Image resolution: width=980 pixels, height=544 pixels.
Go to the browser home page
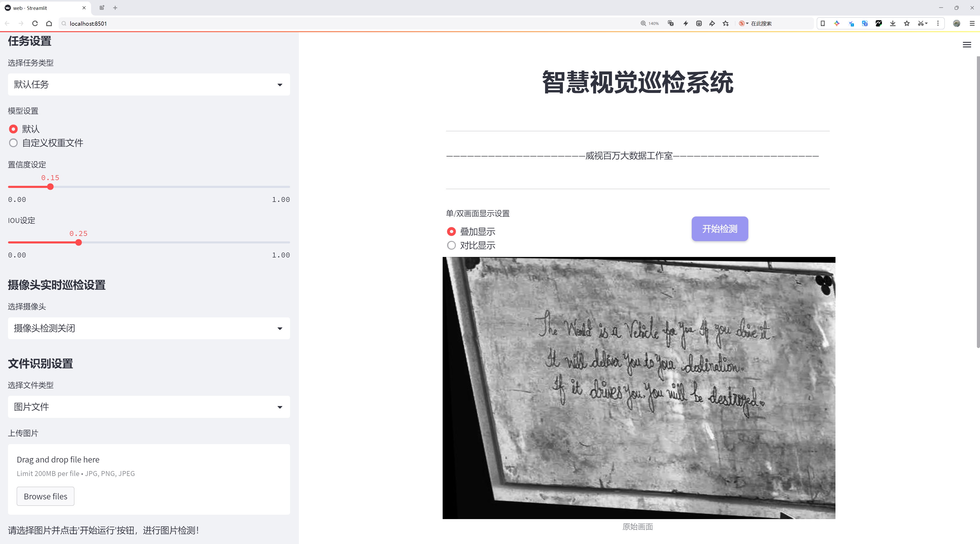click(x=49, y=24)
